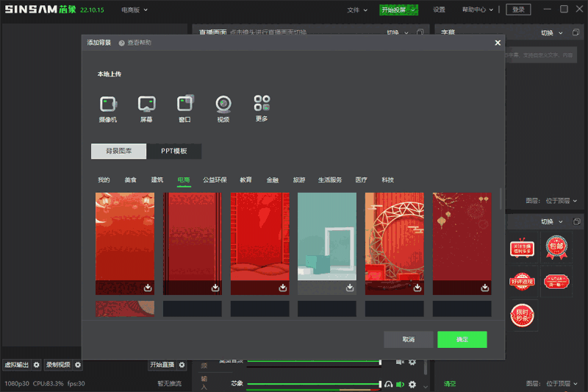Switch to the 背景图库 toggle tab
The image size is (588, 392).
[x=118, y=152]
